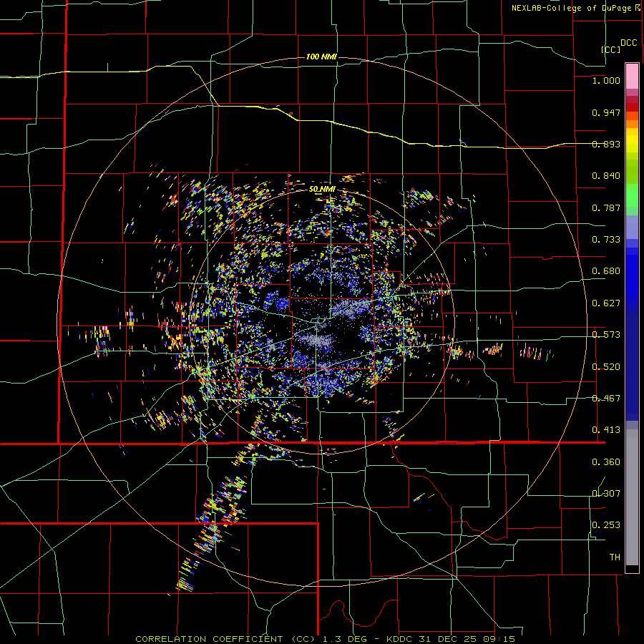Select the 0.467 scale value
Screen dimensions: 644x644
[x=606, y=399]
